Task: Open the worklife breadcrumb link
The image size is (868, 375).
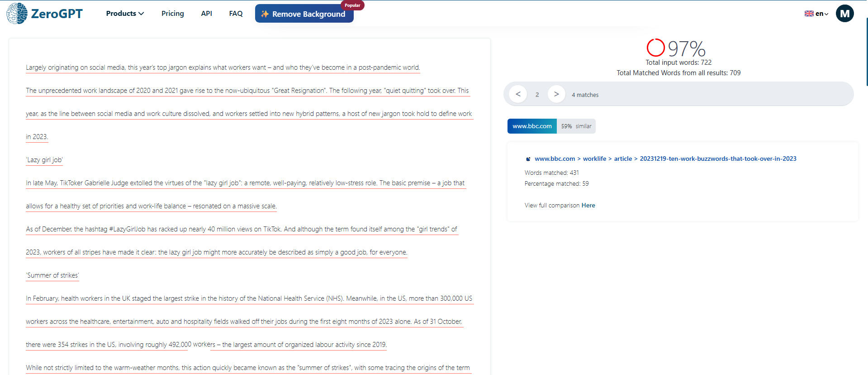Action: click(x=594, y=159)
